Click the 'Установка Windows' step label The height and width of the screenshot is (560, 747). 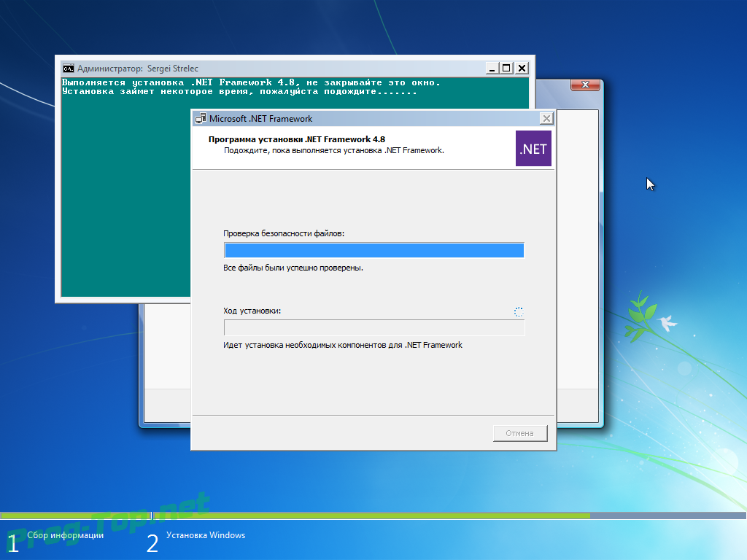click(x=206, y=535)
